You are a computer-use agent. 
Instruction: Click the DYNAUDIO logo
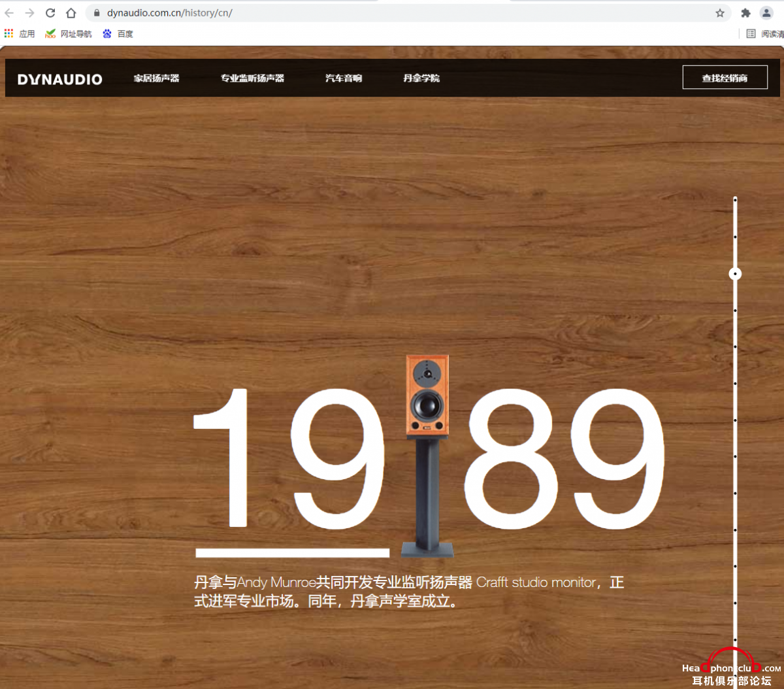(x=60, y=79)
